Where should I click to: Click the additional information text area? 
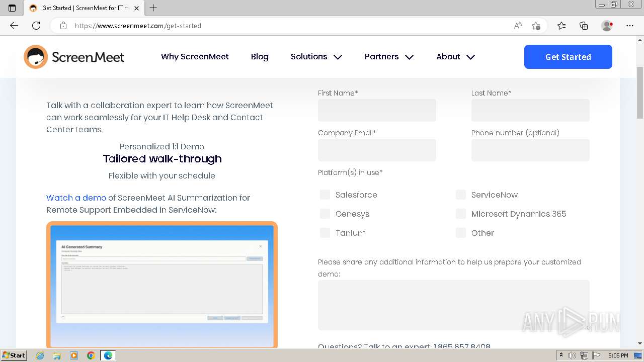453,305
